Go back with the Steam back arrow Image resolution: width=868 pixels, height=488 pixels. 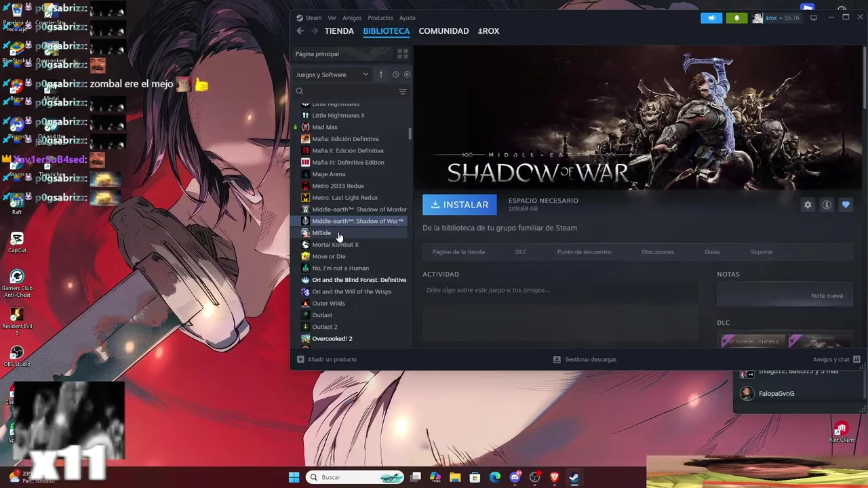(300, 31)
